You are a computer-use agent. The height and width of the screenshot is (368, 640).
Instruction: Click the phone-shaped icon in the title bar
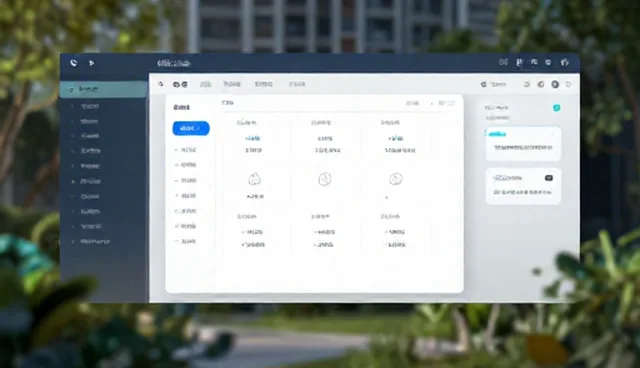pos(73,63)
